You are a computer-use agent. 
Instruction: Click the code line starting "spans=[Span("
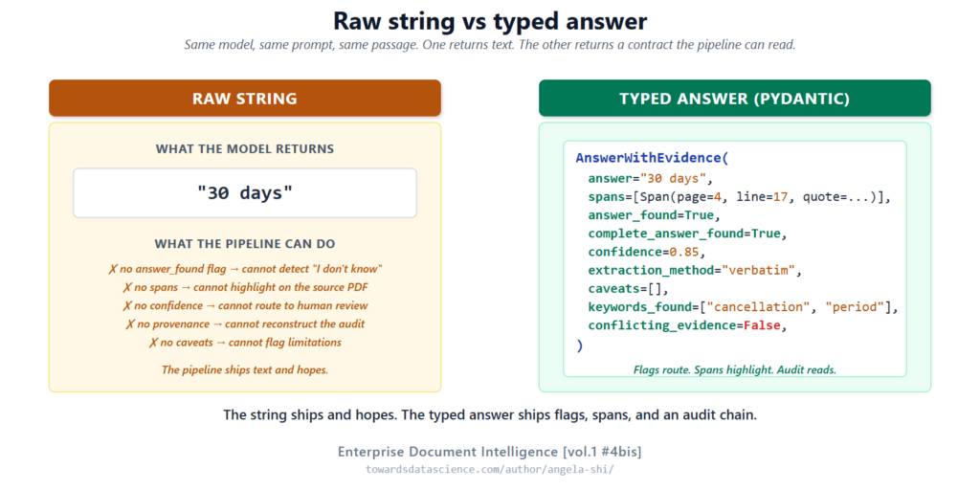740,197
